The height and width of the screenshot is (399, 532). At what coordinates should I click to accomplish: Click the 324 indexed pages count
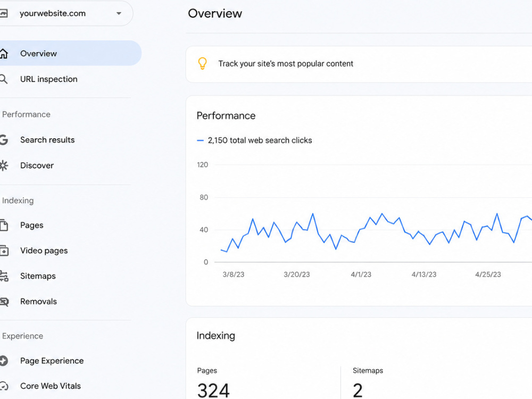point(213,390)
